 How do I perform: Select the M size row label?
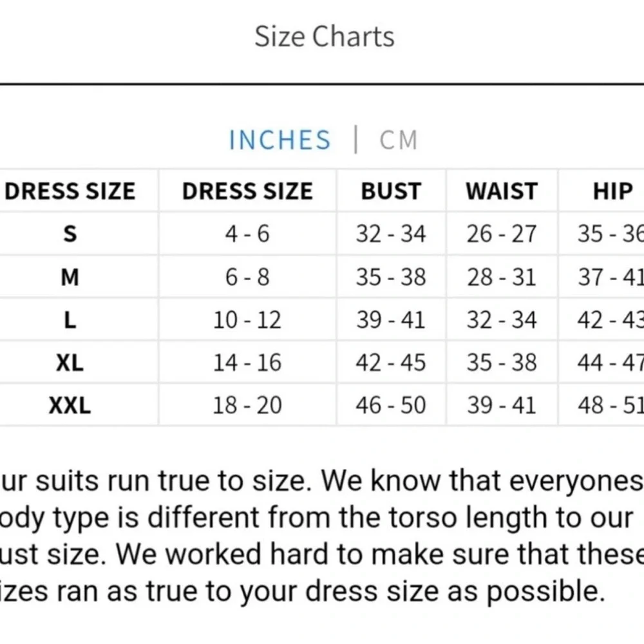(70, 277)
